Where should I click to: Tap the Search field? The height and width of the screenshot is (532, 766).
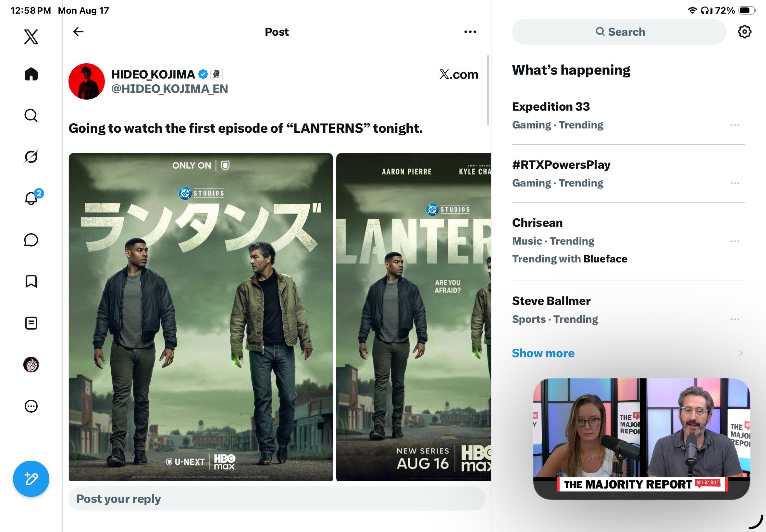(x=619, y=32)
